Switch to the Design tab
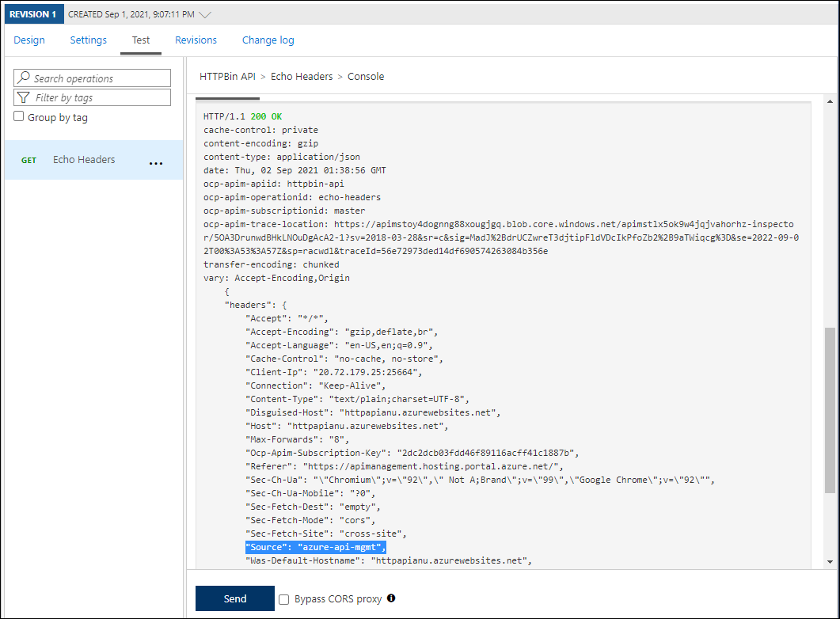Screen dimensions: 840x619 coord(29,40)
